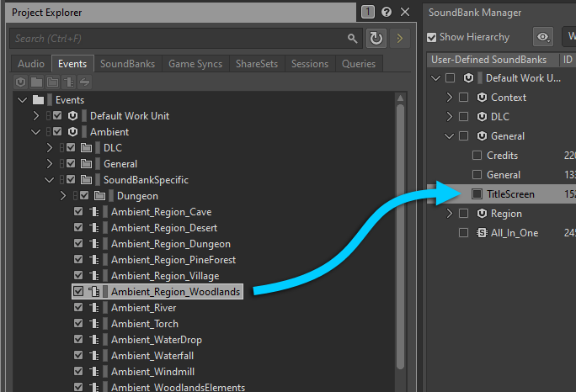Screen dimensions: 576x392
Task: Expand the Dungeon folder
Action: pyautogui.click(x=63, y=196)
